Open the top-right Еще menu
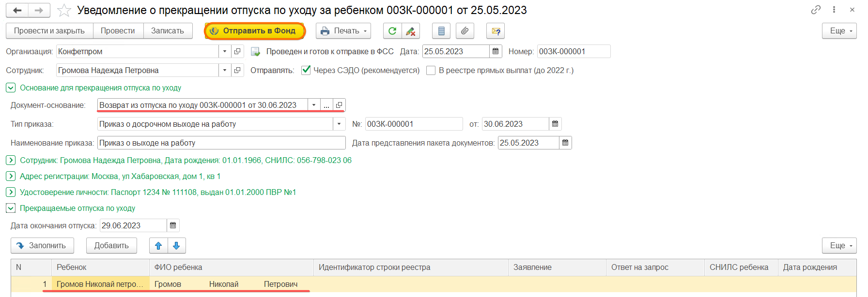Screen dimensions: 868x297 tap(839, 31)
